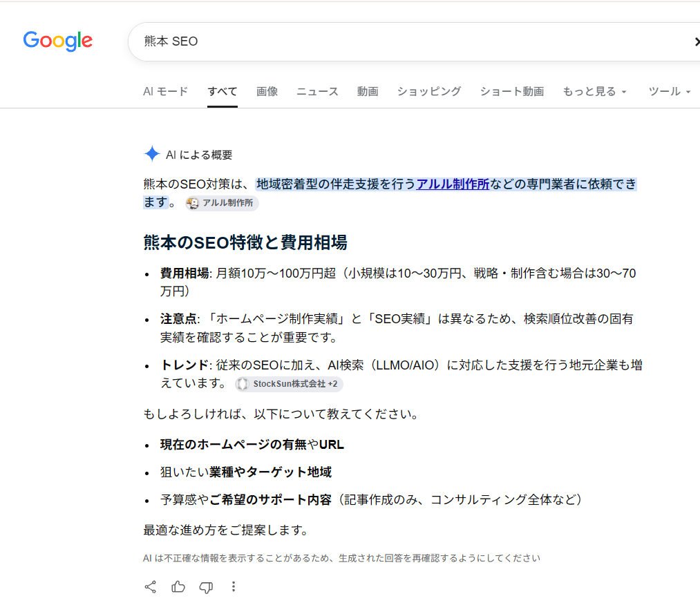Click the share icon below the overview
This screenshot has width=700, height=605.
tap(151, 587)
